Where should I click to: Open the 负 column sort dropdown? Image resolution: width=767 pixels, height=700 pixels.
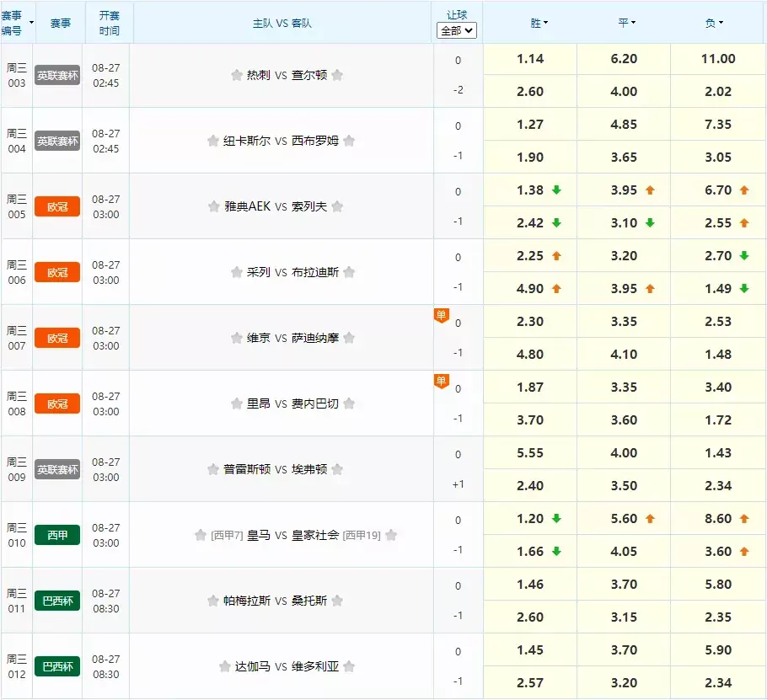(x=721, y=23)
